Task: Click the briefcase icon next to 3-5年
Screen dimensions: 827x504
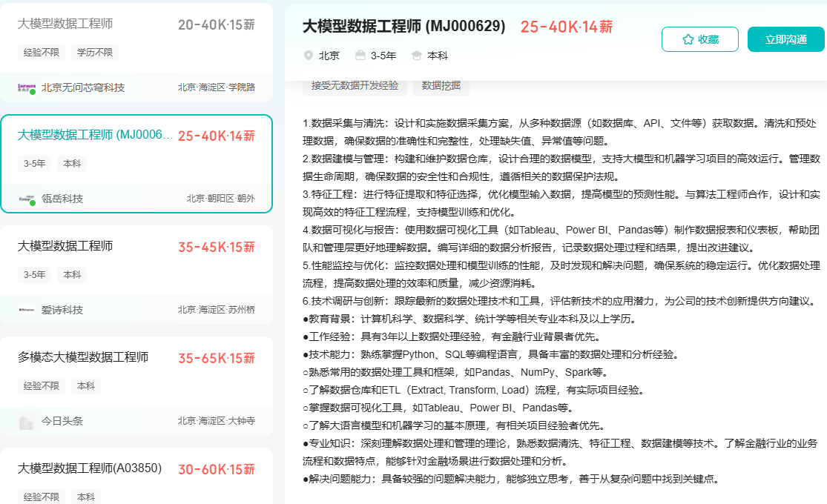Action: [361, 55]
